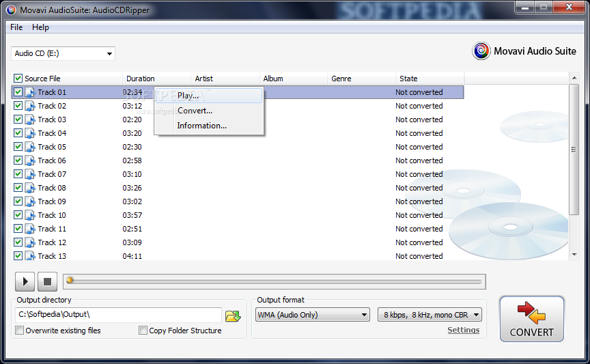590x364 pixels.
Task: Click the scrollbar up arrow
Action: 574,78
